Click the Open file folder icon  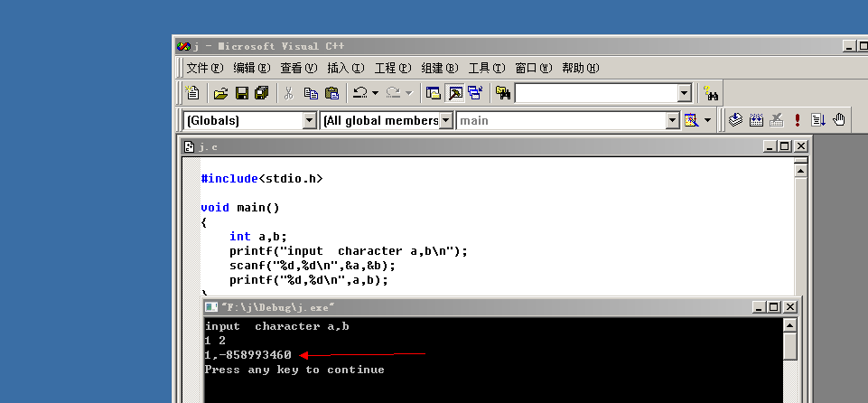(x=221, y=93)
